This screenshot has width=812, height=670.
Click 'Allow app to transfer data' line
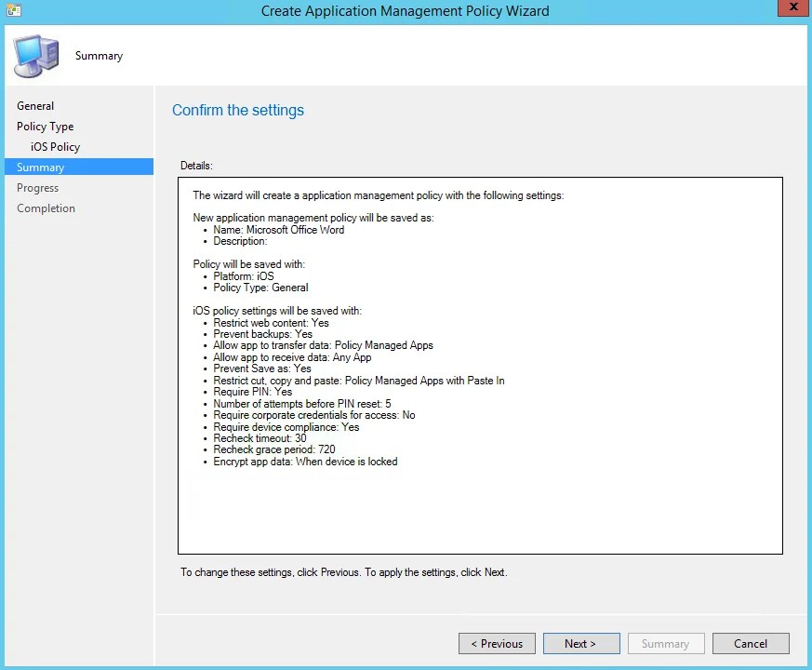(x=323, y=345)
